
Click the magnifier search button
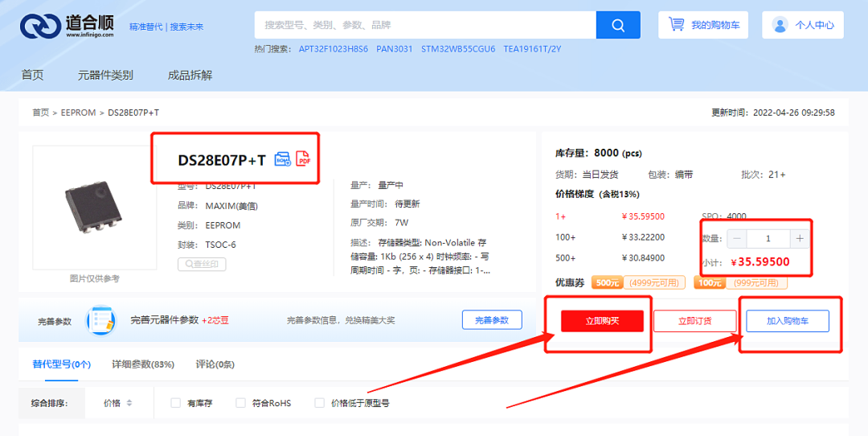(618, 25)
